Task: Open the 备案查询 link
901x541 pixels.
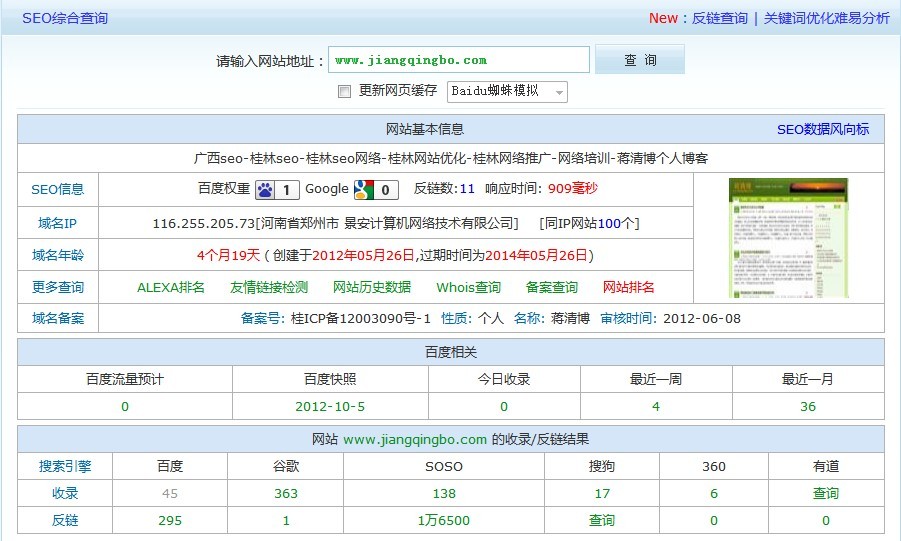Action: 552,287
